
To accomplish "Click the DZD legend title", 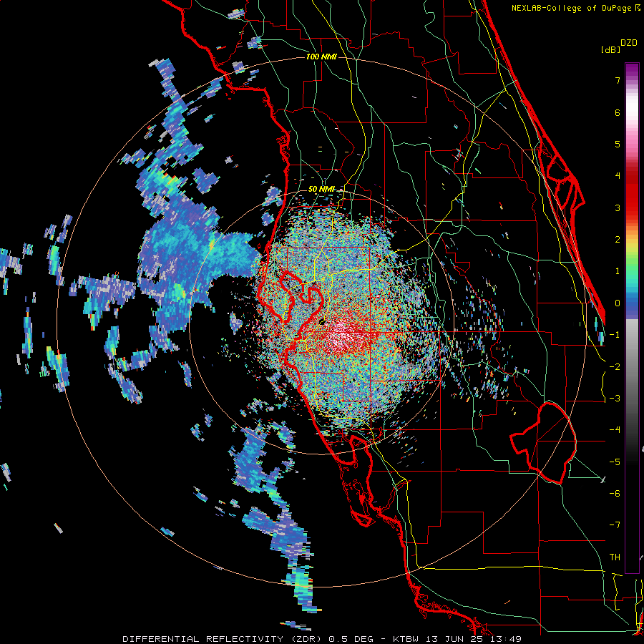I will pos(629,43).
